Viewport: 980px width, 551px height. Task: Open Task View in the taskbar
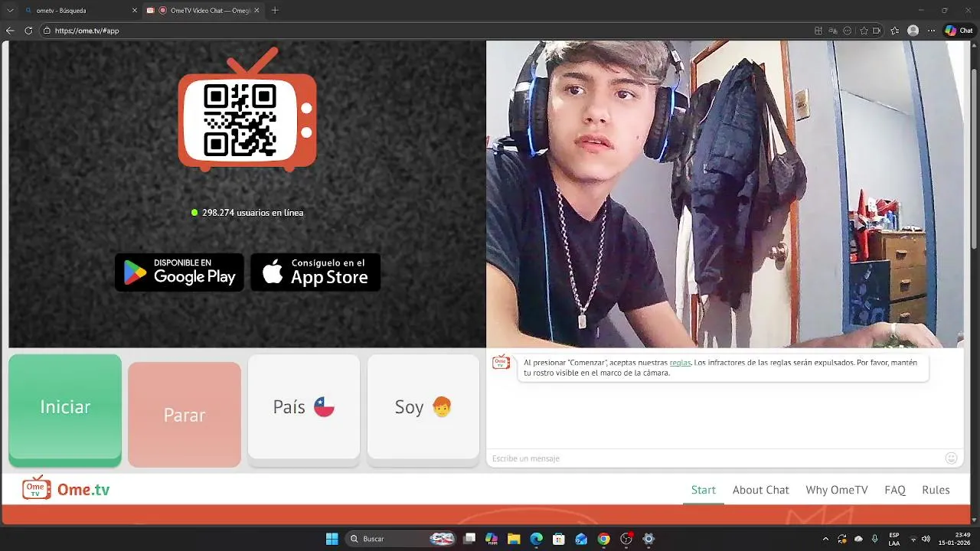point(470,539)
